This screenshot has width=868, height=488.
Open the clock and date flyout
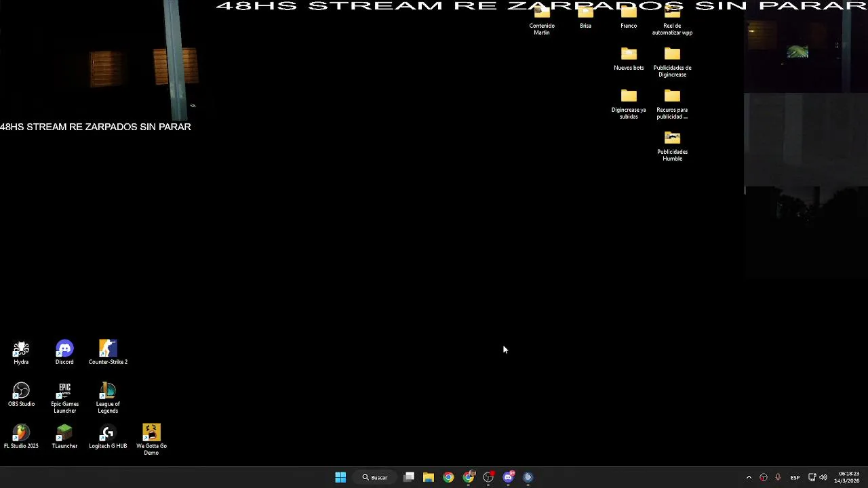click(x=848, y=477)
